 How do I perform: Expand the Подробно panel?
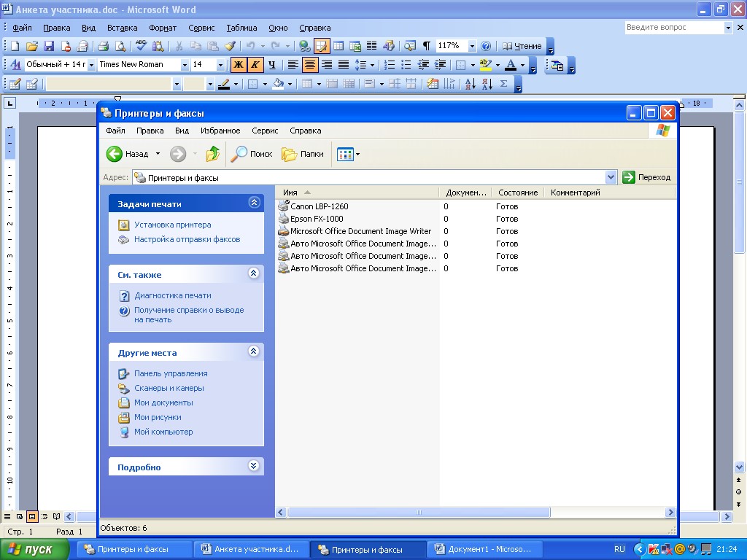tap(254, 467)
